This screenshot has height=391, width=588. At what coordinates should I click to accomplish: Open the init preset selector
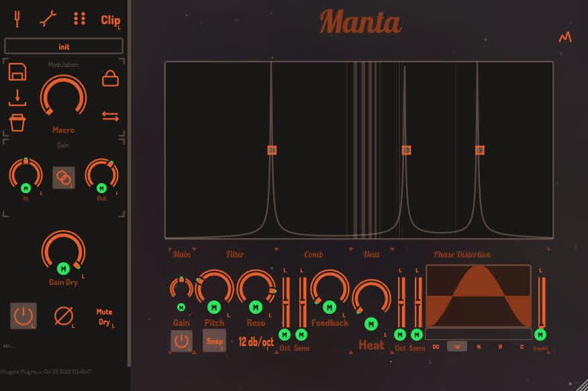(63, 46)
